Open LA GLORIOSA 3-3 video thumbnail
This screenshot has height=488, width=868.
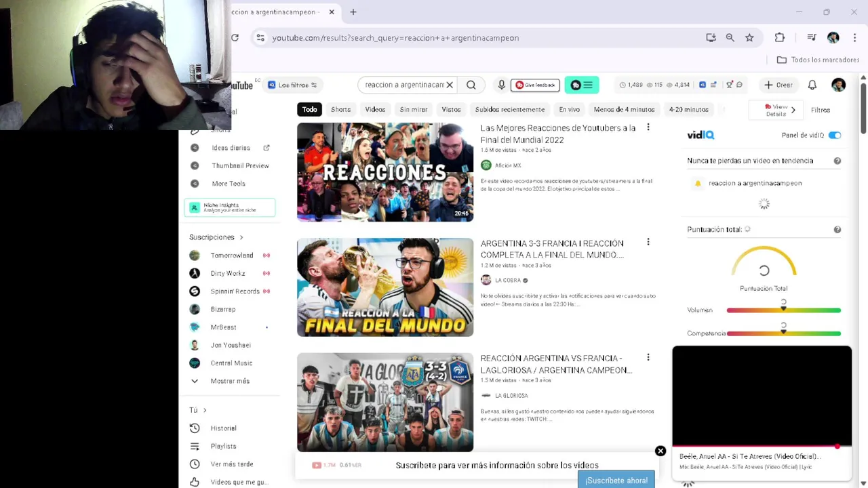click(385, 402)
